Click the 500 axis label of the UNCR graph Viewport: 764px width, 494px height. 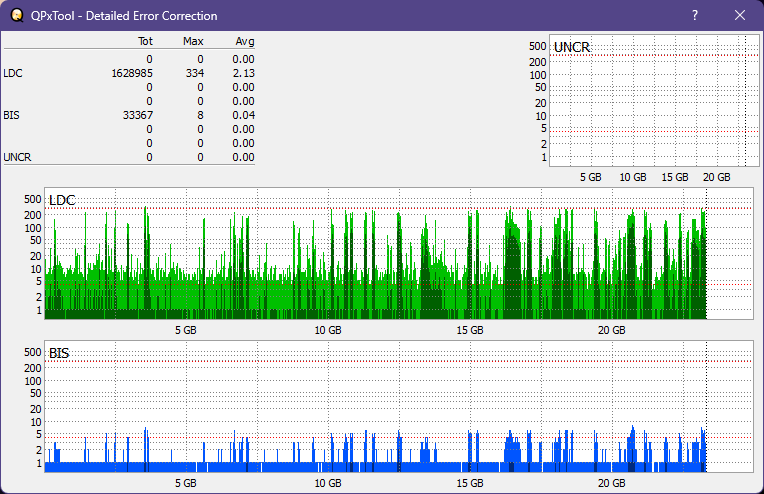[537, 46]
